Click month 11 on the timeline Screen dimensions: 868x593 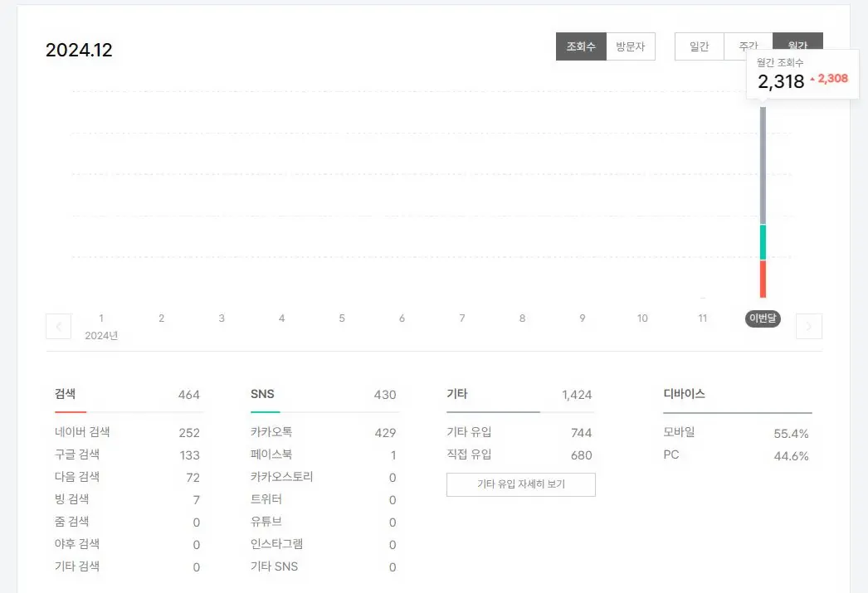(703, 318)
